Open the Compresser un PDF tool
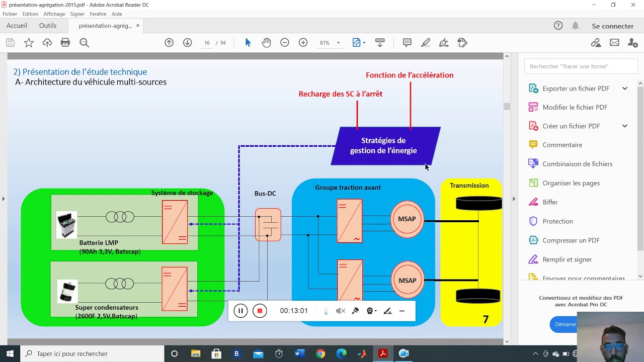644x362 pixels. click(571, 240)
